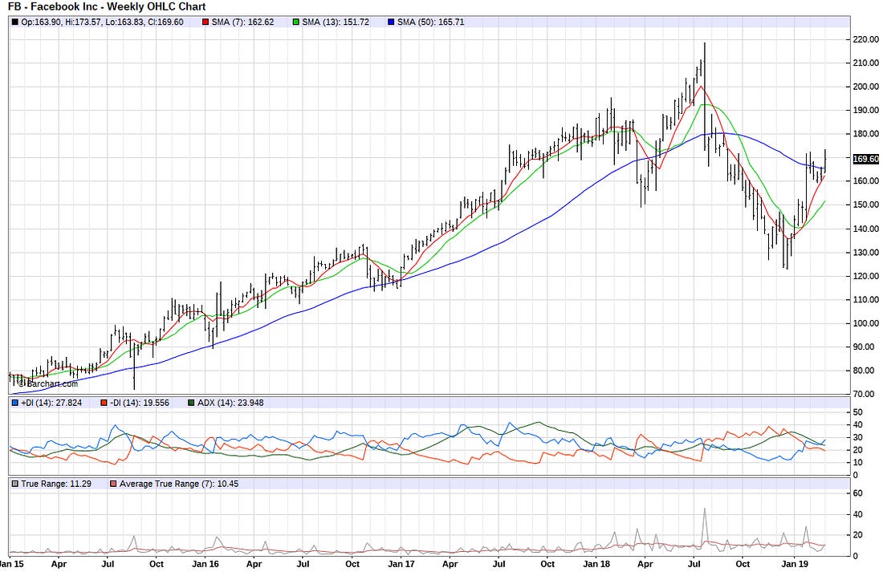Image resolution: width=883 pixels, height=588 pixels.
Task: Click the 200.00 price axis label
Action: tap(865, 87)
